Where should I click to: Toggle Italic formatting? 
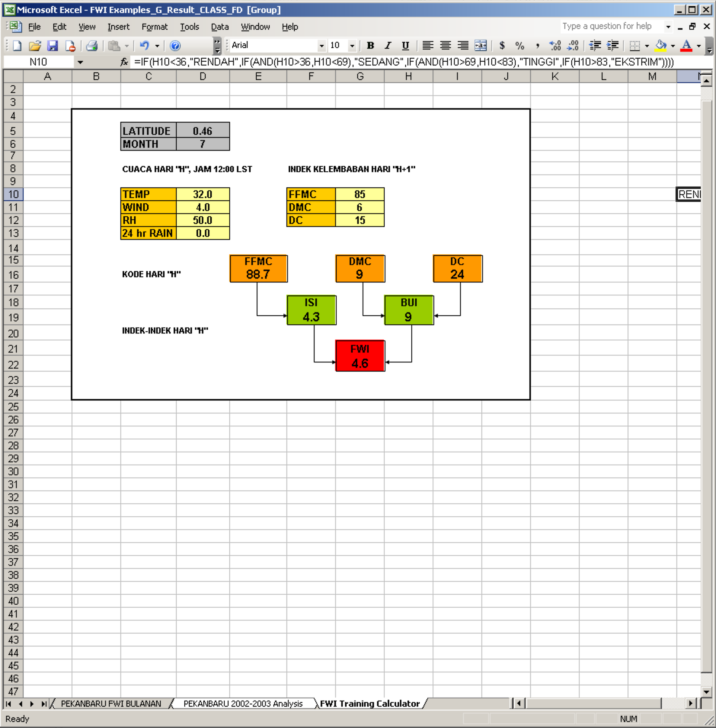(388, 46)
